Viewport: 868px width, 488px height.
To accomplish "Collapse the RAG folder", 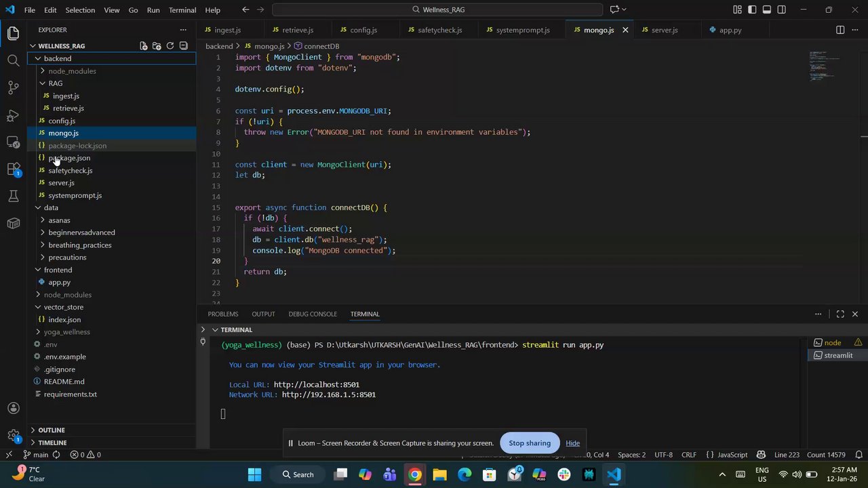I will [x=43, y=83].
